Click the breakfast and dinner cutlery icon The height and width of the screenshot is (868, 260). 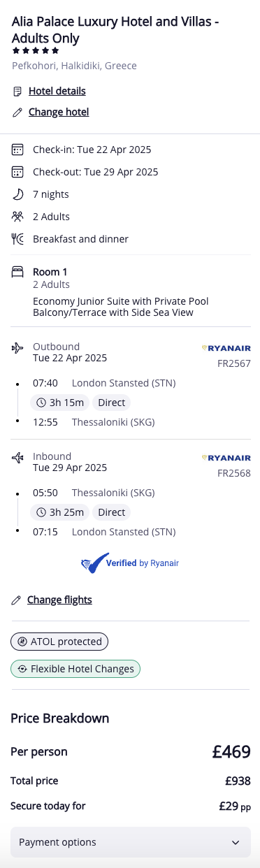[x=17, y=239]
